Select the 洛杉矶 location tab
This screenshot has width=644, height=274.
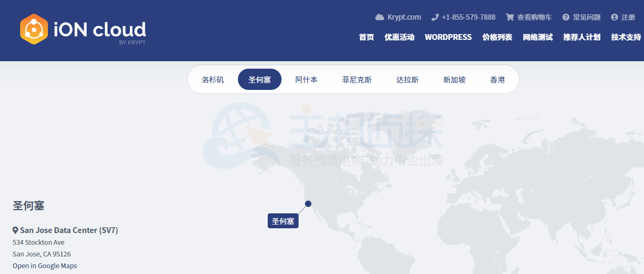tap(213, 80)
